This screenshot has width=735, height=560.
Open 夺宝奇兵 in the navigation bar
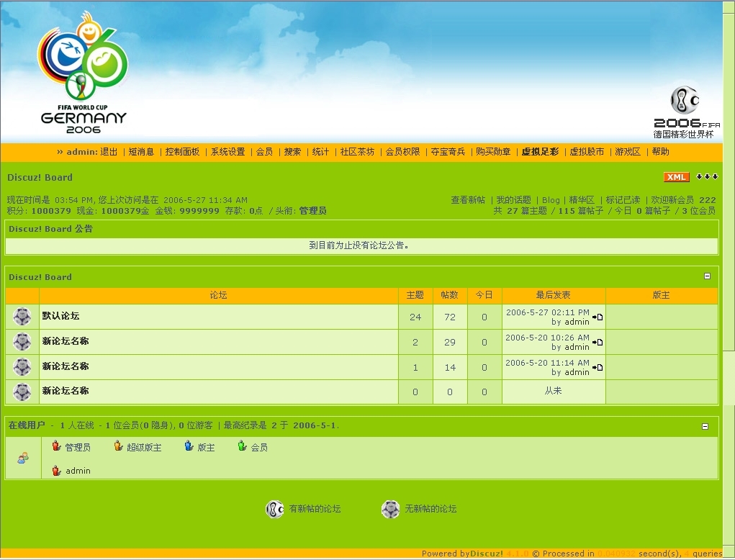click(x=448, y=152)
